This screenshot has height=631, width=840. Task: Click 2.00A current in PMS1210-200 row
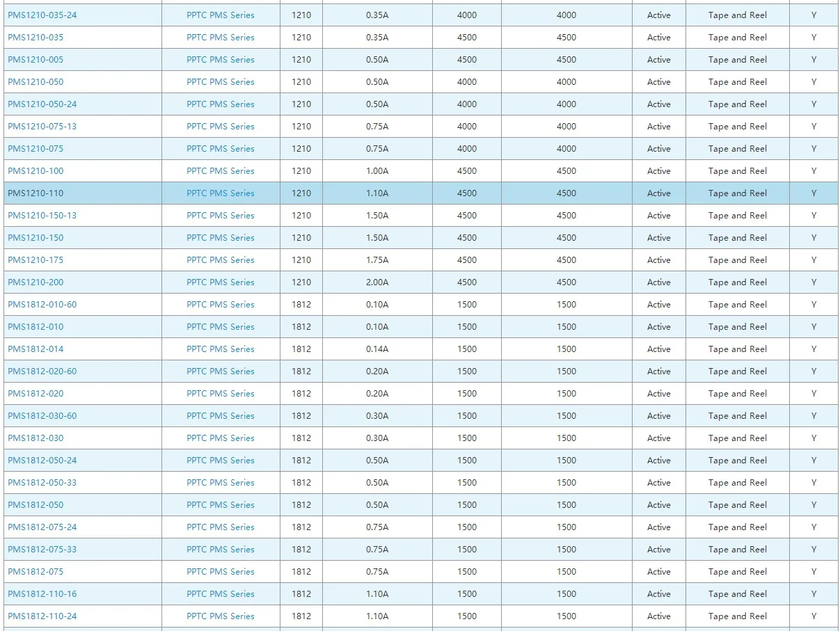click(x=377, y=282)
